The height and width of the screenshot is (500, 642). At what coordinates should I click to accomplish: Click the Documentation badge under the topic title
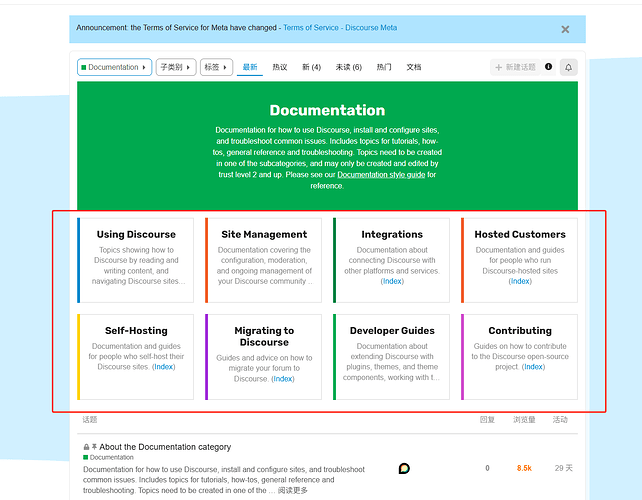click(x=108, y=457)
